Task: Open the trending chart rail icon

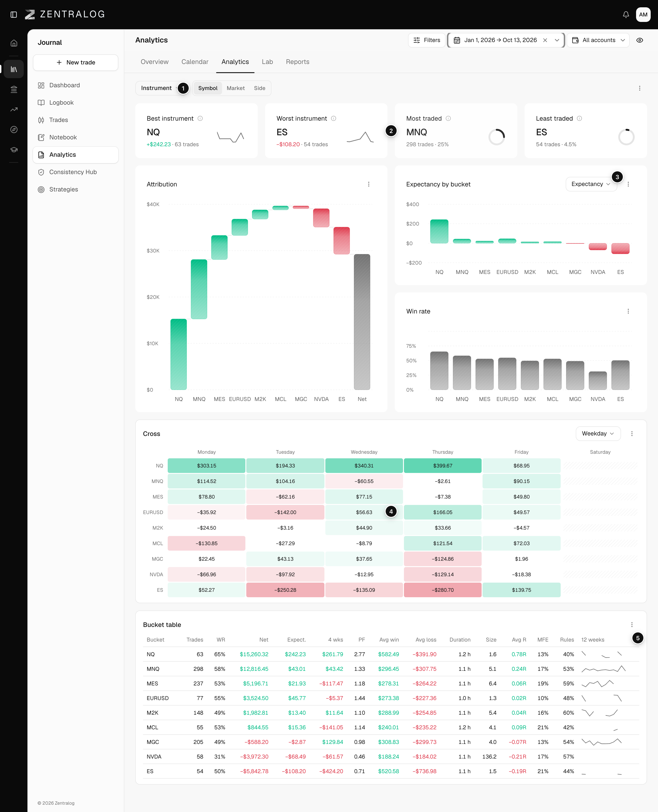Action: pos(14,110)
